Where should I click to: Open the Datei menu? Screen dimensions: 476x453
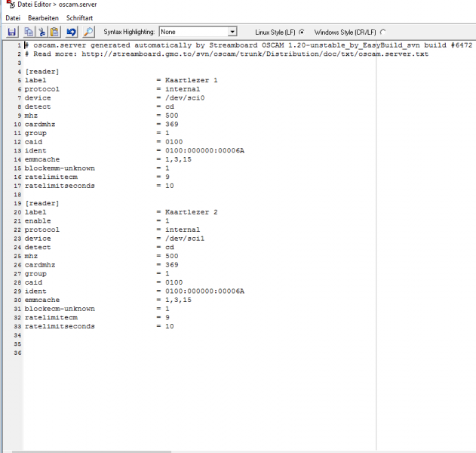click(13, 17)
